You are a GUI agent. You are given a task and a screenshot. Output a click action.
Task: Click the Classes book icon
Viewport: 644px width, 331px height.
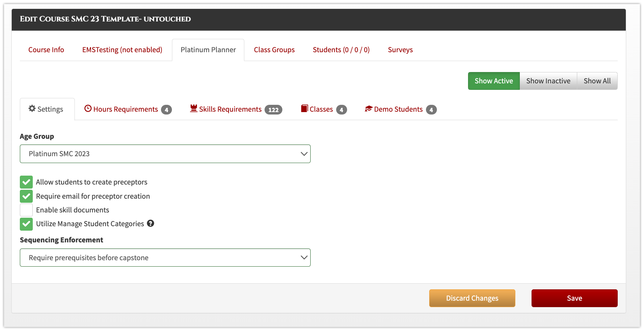[305, 108]
